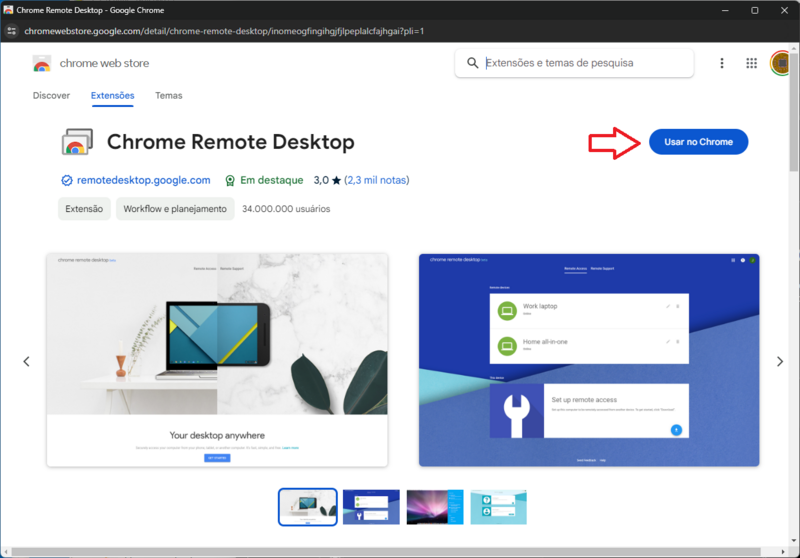800x558 pixels.
Task: Click the scroll left arrow of horizontal scrollbar
Action: [6, 552]
